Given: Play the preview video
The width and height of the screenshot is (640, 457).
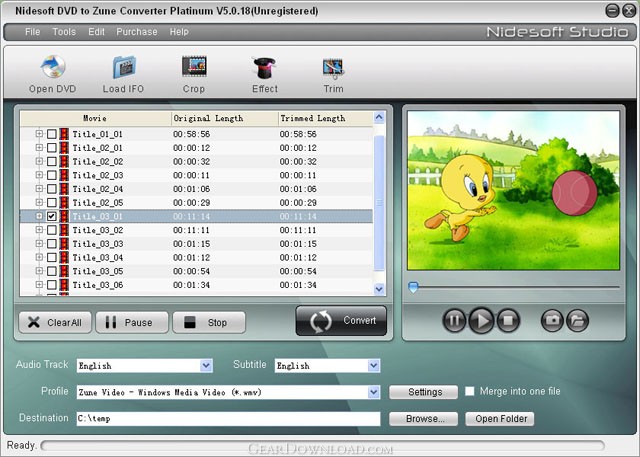Looking at the screenshot, I should point(481,320).
